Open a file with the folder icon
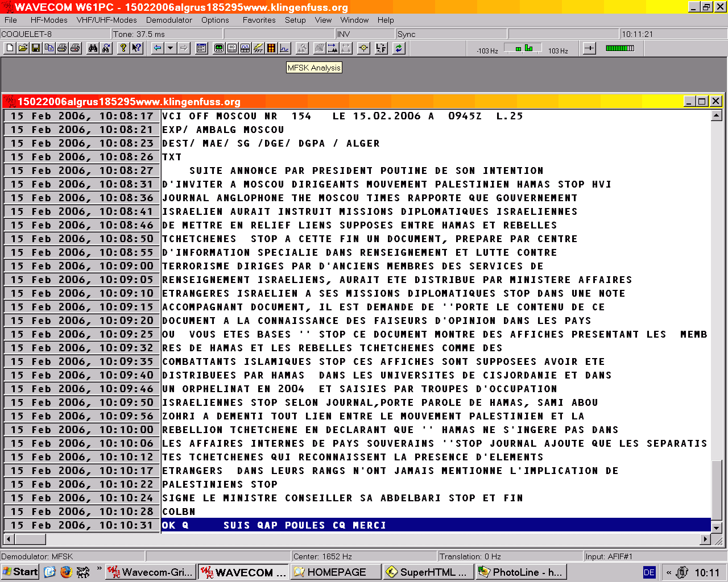The height and width of the screenshot is (582, 728). [x=23, y=48]
